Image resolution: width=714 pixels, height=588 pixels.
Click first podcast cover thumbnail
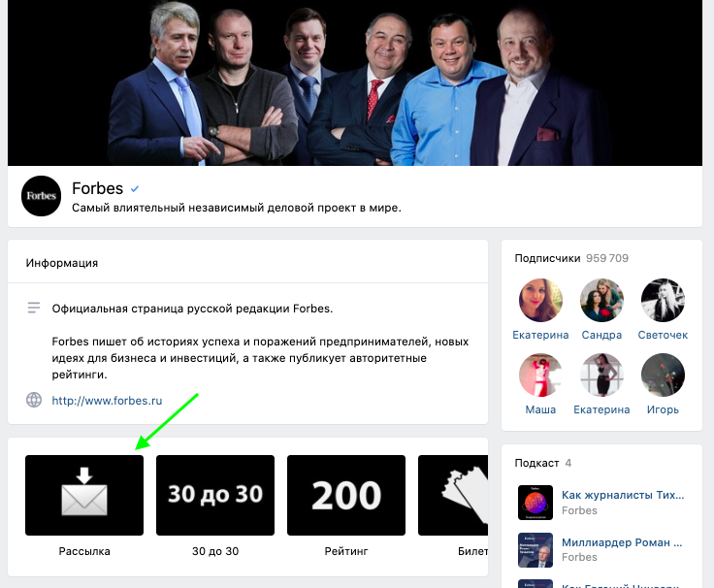535,503
